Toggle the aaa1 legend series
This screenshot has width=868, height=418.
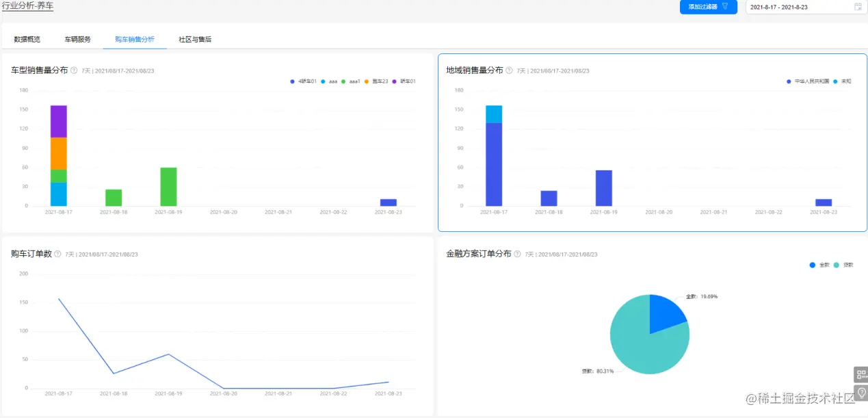coord(352,81)
